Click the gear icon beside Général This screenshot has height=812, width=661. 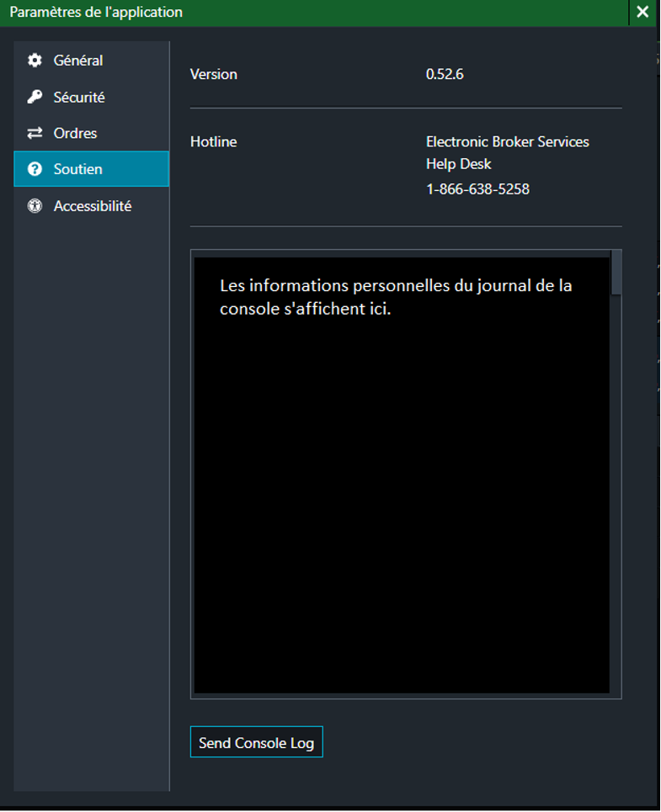click(x=35, y=61)
